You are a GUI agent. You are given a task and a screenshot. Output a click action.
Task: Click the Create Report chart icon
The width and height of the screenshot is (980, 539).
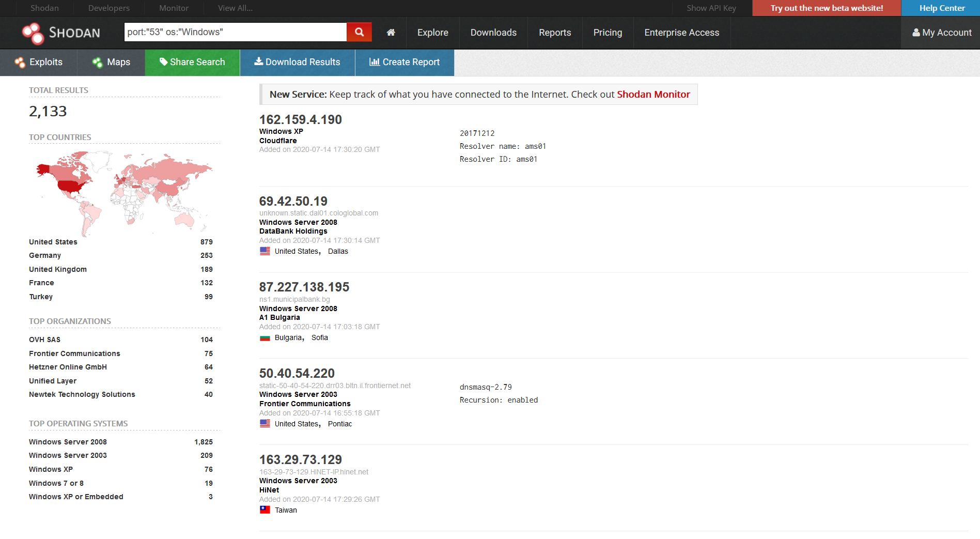click(374, 61)
